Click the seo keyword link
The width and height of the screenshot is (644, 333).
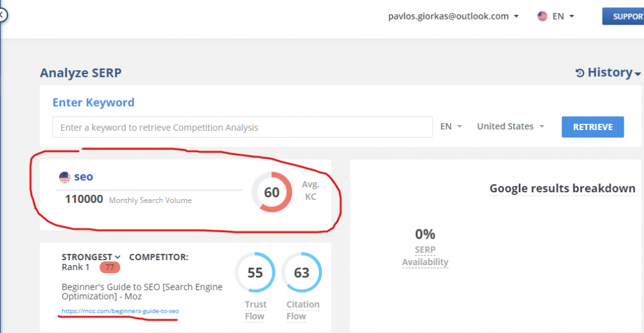point(84,177)
